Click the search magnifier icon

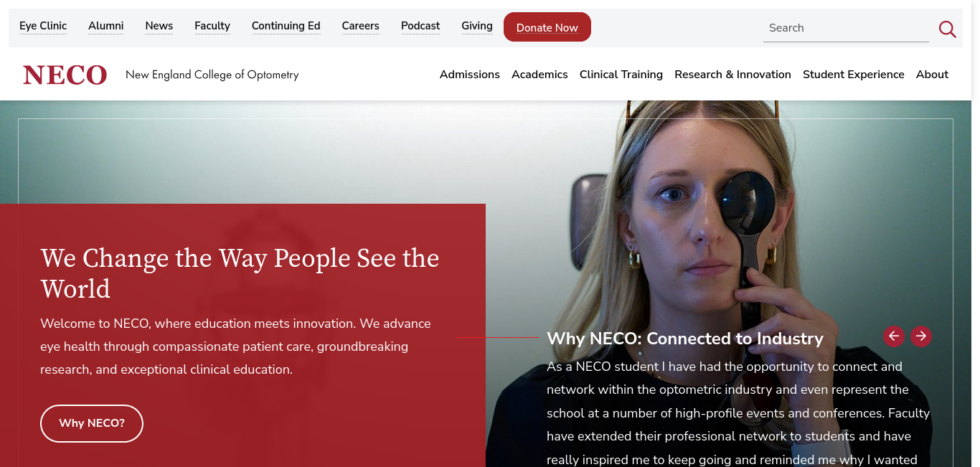(x=948, y=29)
